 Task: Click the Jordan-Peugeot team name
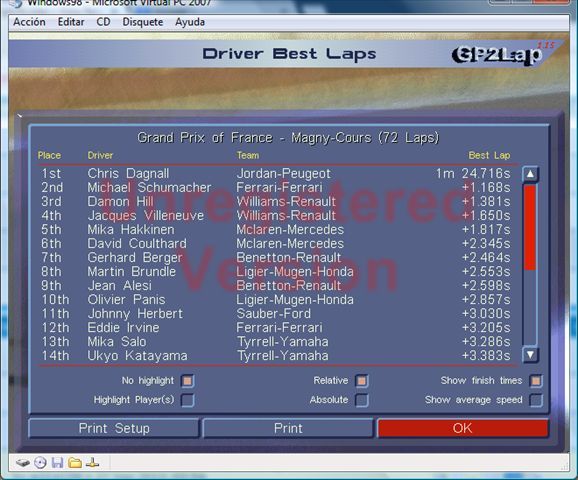[283, 174]
